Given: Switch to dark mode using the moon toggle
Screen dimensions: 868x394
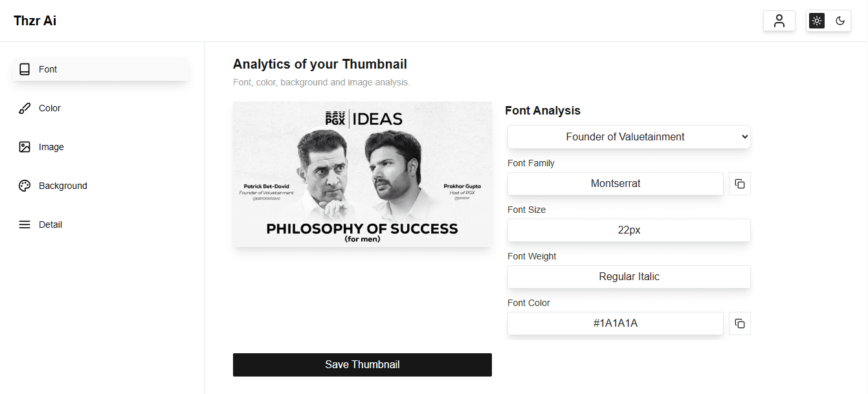Looking at the screenshot, I should pos(840,20).
